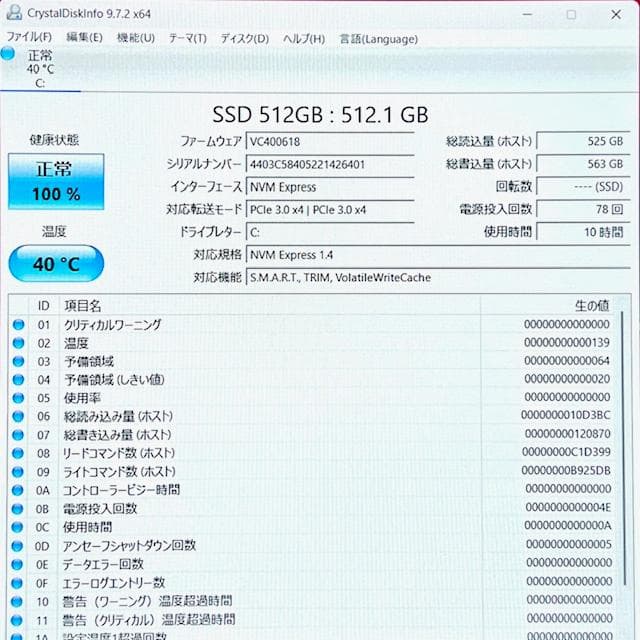The width and height of the screenshot is (640, 640).
Task: Click status icon of row 0B 電源投入回数
Action: (x=18, y=509)
